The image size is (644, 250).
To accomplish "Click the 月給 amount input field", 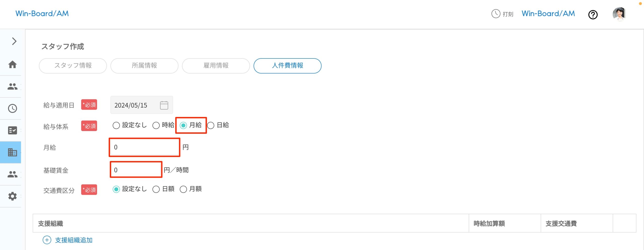I will pyautogui.click(x=144, y=147).
